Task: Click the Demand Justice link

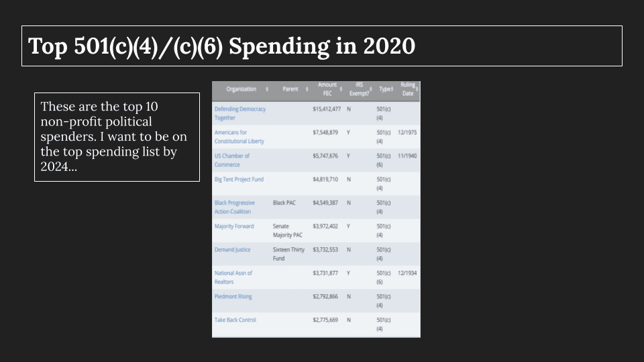Action: [232, 249]
